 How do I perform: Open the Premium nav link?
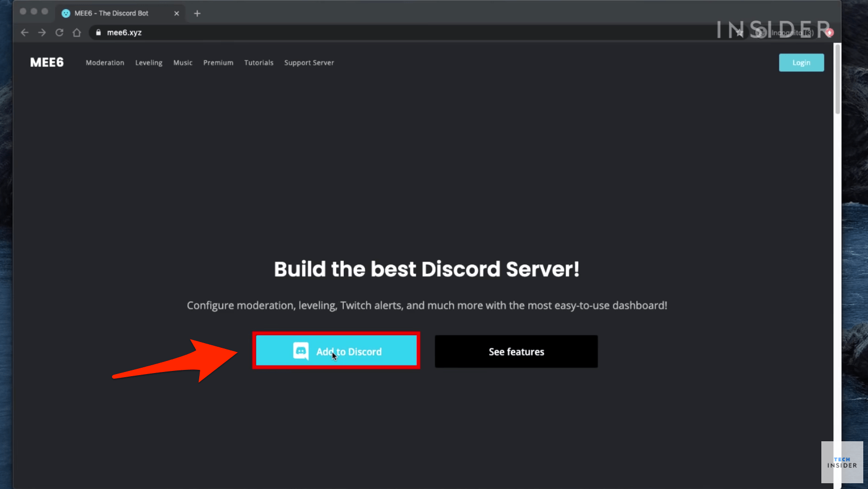coord(218,62)
